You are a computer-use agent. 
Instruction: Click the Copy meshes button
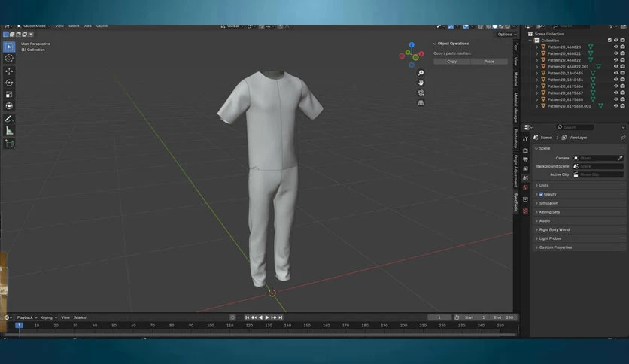[452, 62]
